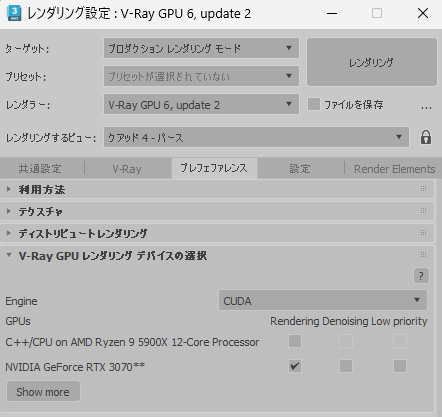Screen dimensions: 442x417
Task: Open the レンダラー V-Ray GPU dropdown
Action: click(201, 104)
